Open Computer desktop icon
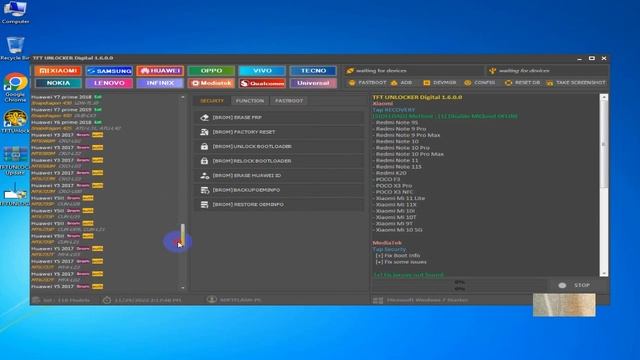 (15, 13)
